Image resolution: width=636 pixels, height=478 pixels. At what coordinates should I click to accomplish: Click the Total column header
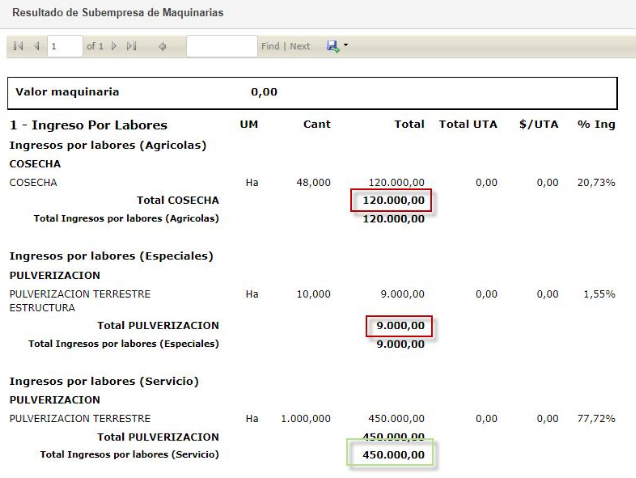409,124
